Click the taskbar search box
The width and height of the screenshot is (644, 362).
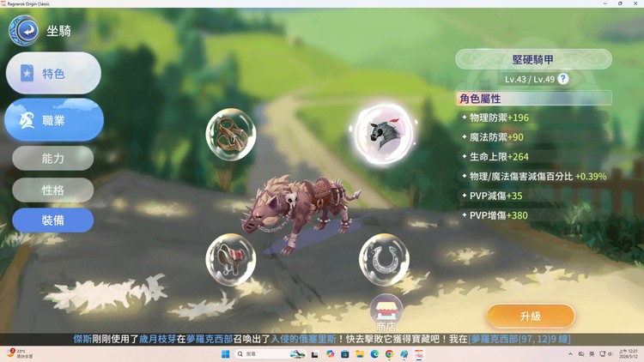tap(270, 354)
